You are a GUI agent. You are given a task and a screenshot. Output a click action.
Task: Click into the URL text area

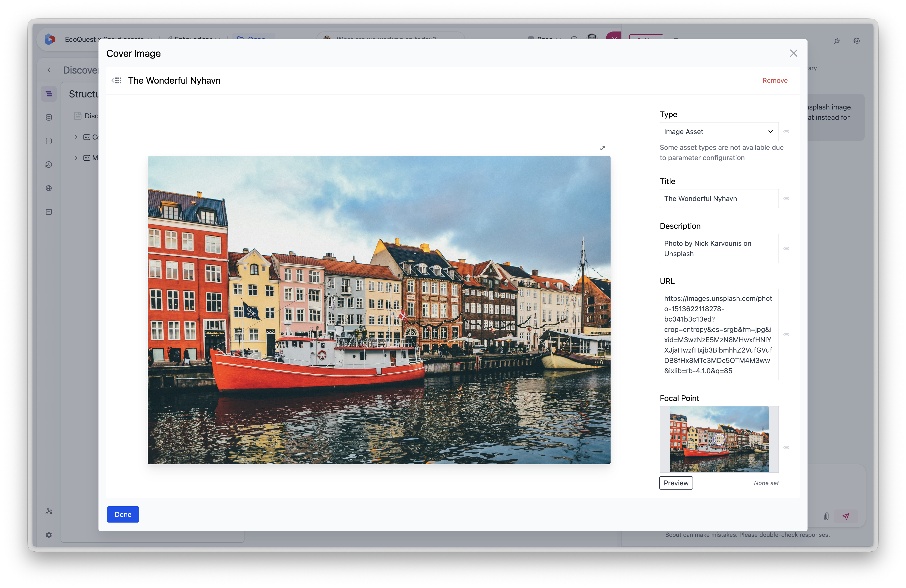719,335
